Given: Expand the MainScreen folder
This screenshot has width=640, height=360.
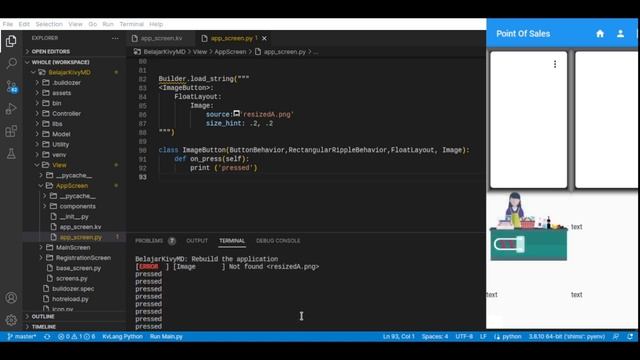Looking at the screenshot, I should [x=74, y=247].
